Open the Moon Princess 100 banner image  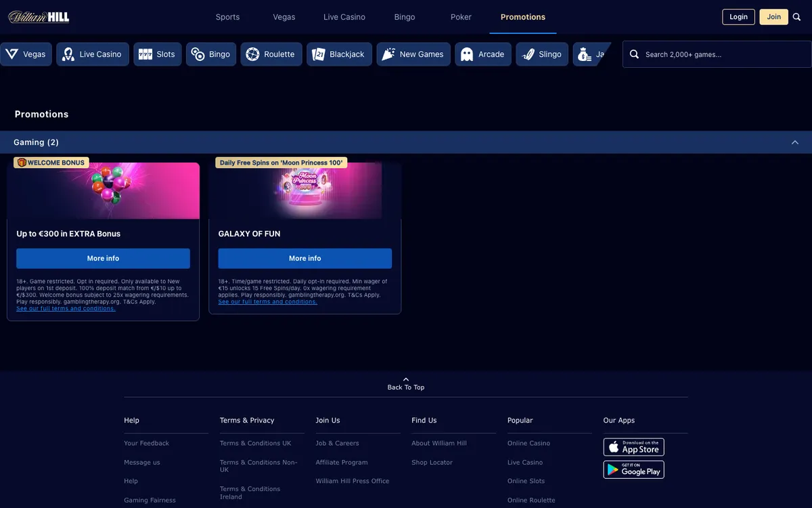(x=304, y=190)
